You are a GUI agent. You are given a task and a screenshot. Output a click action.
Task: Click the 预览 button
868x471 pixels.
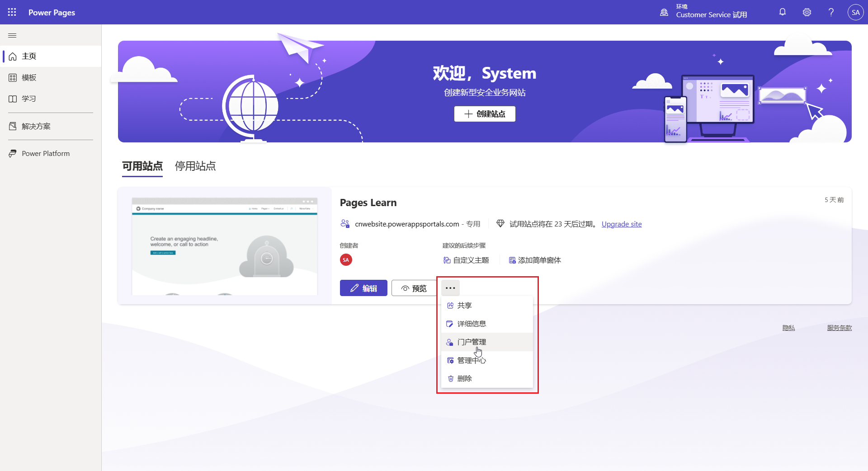414,288
